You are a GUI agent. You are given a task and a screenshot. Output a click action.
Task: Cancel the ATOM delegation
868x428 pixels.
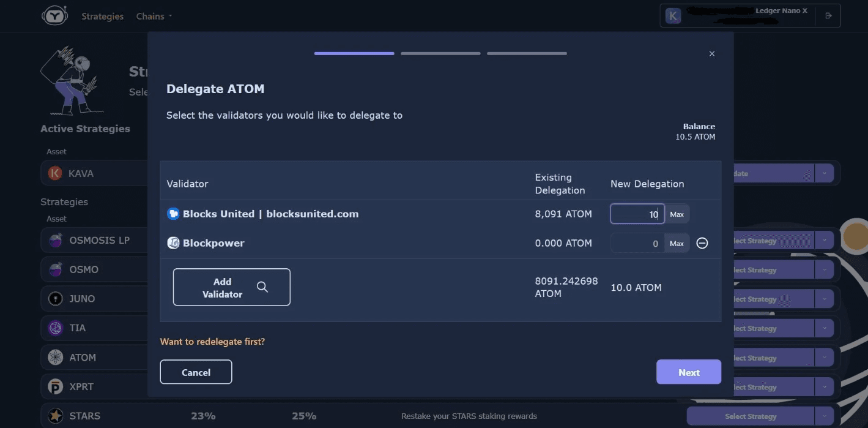click(x=196, y=372)
